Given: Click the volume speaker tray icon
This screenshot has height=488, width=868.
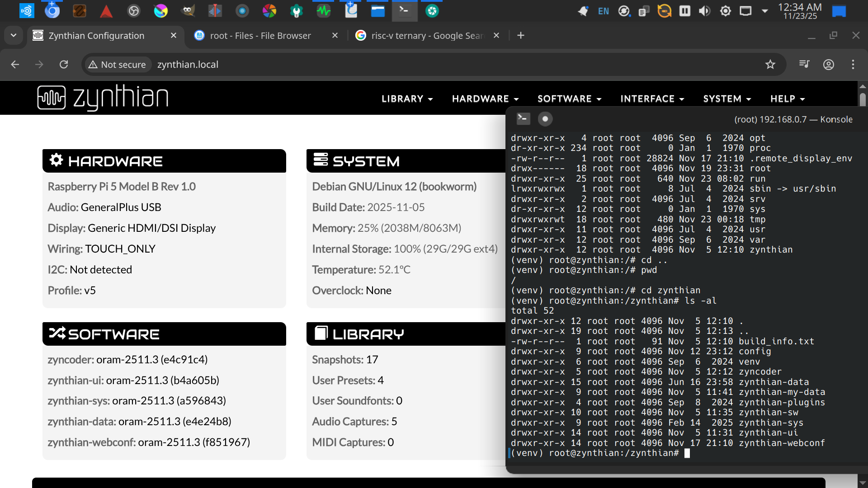Looking at the screenshot, I should [705, 11].
